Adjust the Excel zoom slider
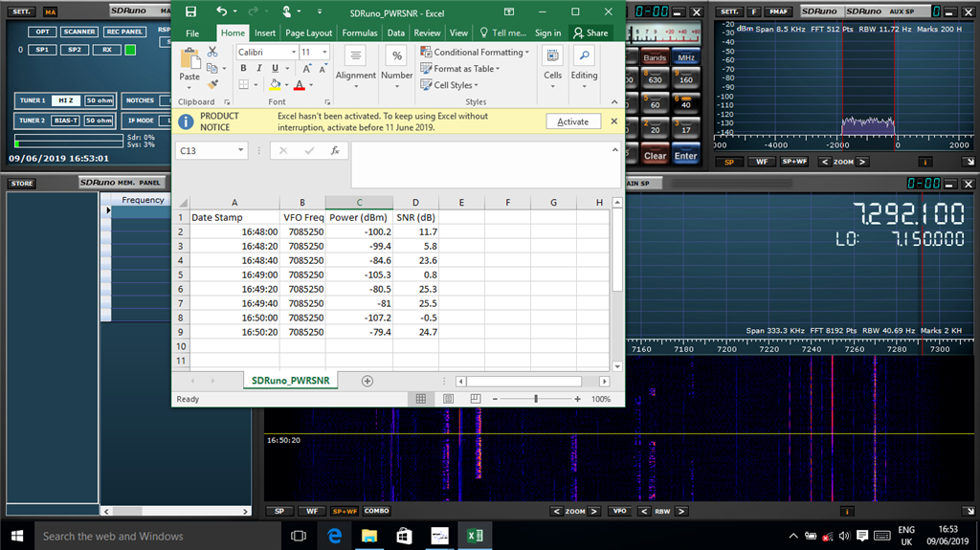This screenshot has height=550, width=980. [x=536, y=399]
